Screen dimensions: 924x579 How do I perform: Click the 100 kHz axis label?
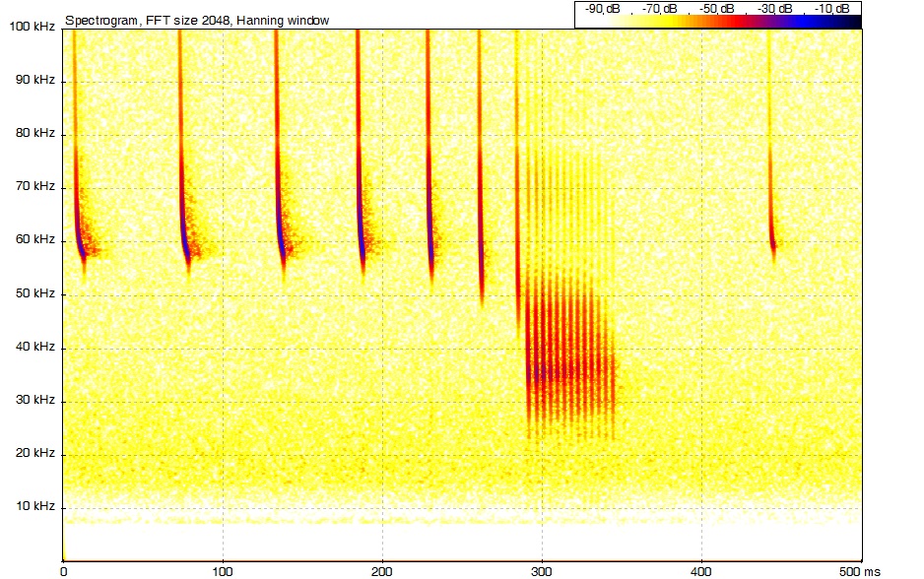[33, 27]
